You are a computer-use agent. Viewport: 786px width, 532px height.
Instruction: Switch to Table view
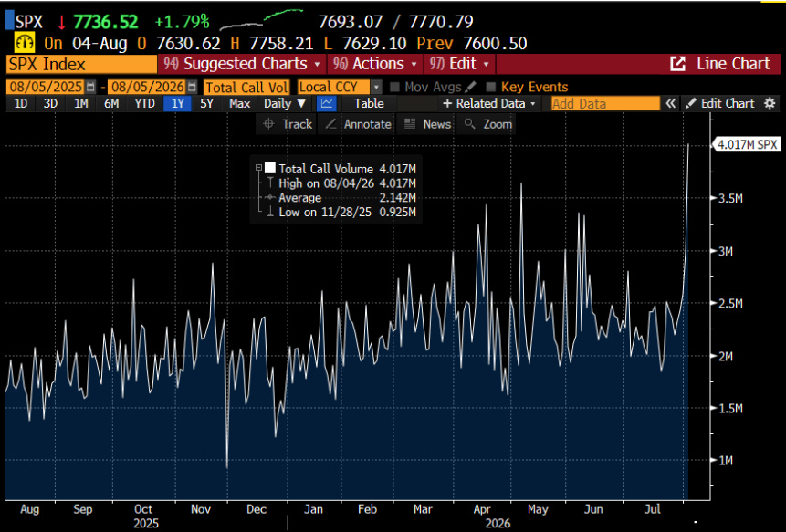click(369, 103)
